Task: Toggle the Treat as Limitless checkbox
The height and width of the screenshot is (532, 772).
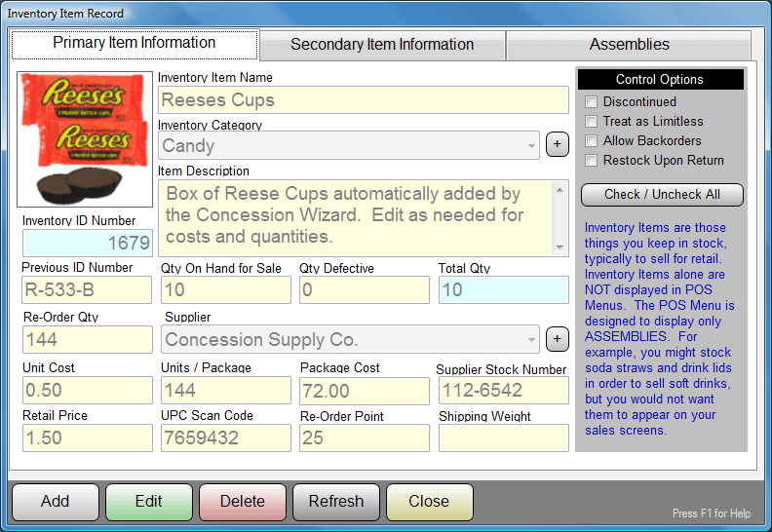Action: click(591, 121)
